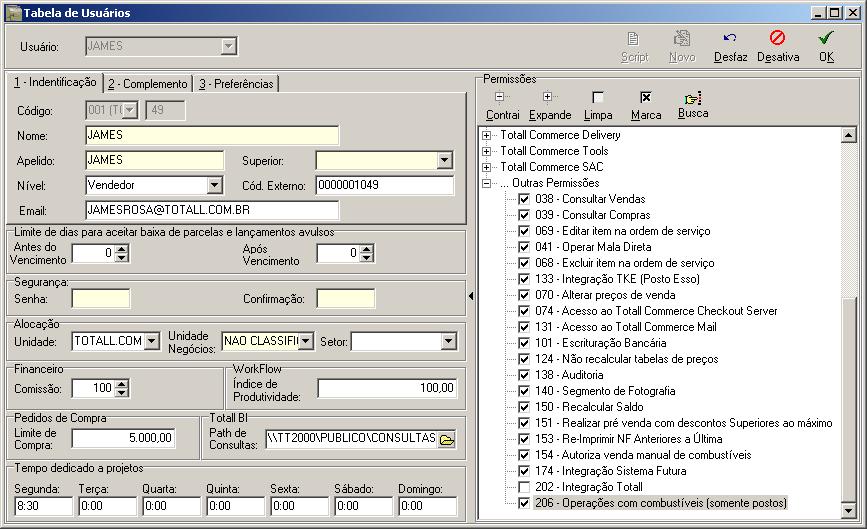Toggle 153 - Re-Imprimir NF Anteriores checkbox

(x=524, y=439)
